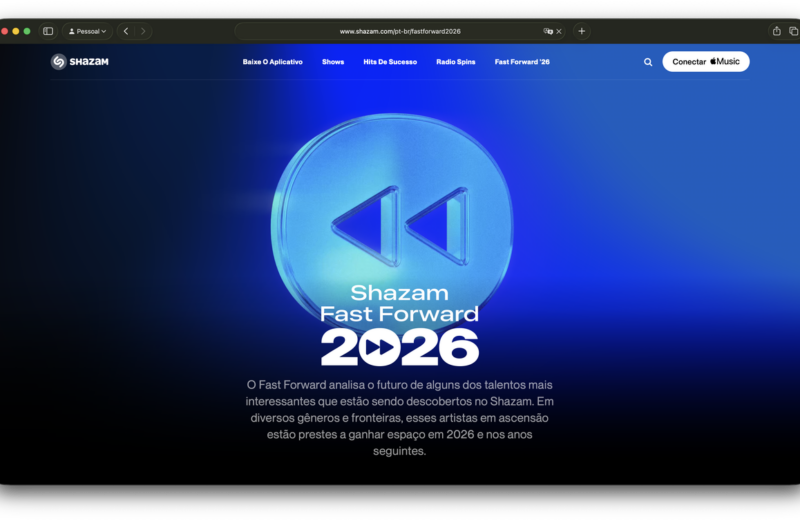Click the Shazam Fast Forward heading
Image resolution: width=800 pixels, height=521 pixels.
[x=399, y=303]
